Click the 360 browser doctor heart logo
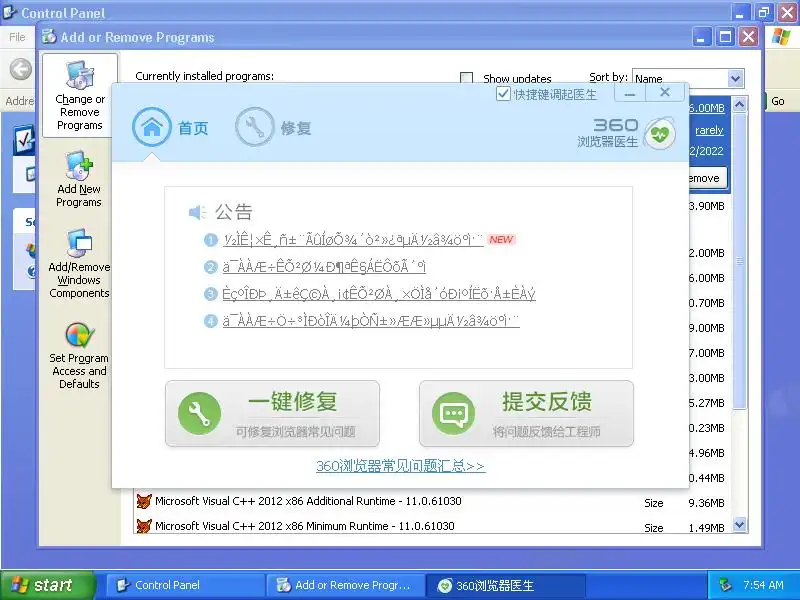This screenshot has width=800, height=600. pyautogui.click(x=660, y=134)
